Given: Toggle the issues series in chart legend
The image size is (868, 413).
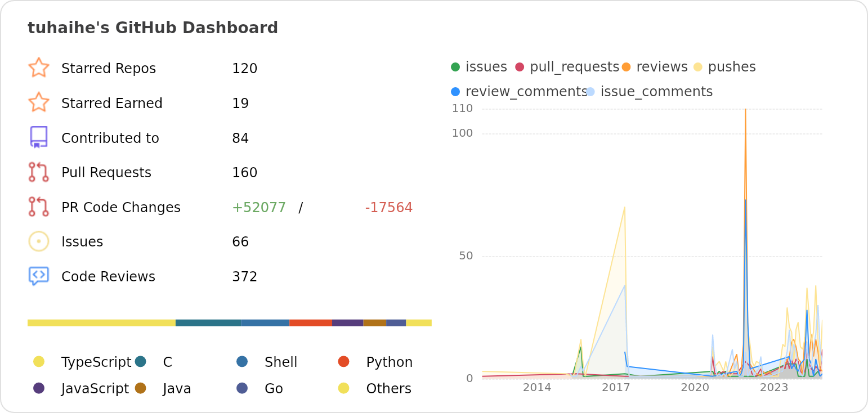Looking at the screenshot, I should coord(479,67).
